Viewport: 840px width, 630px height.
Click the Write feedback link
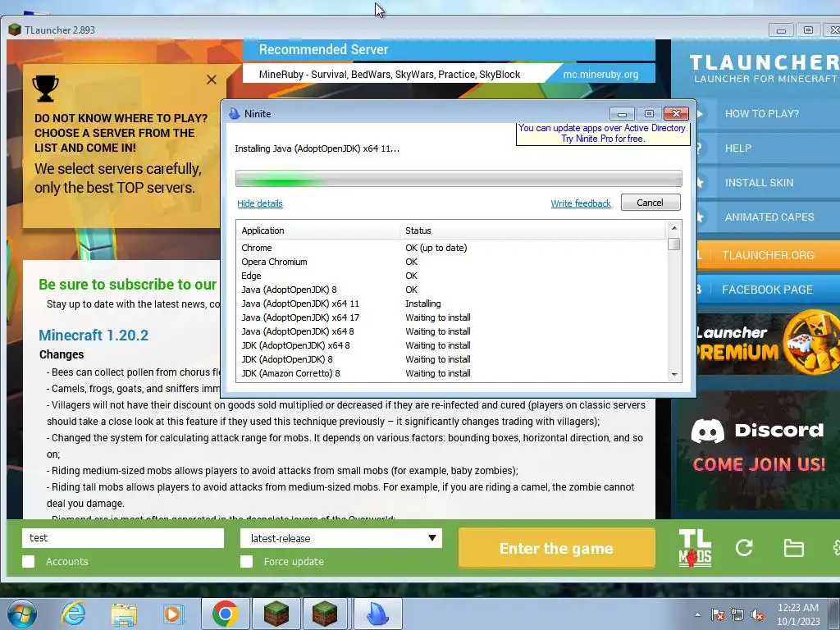coord(581,203)
